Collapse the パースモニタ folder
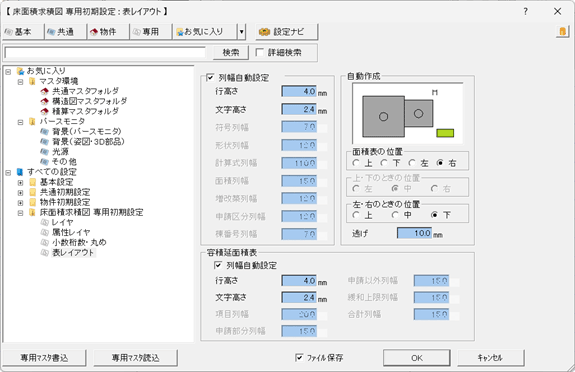This screenshot has height=372, width=575. coord(21,122)
